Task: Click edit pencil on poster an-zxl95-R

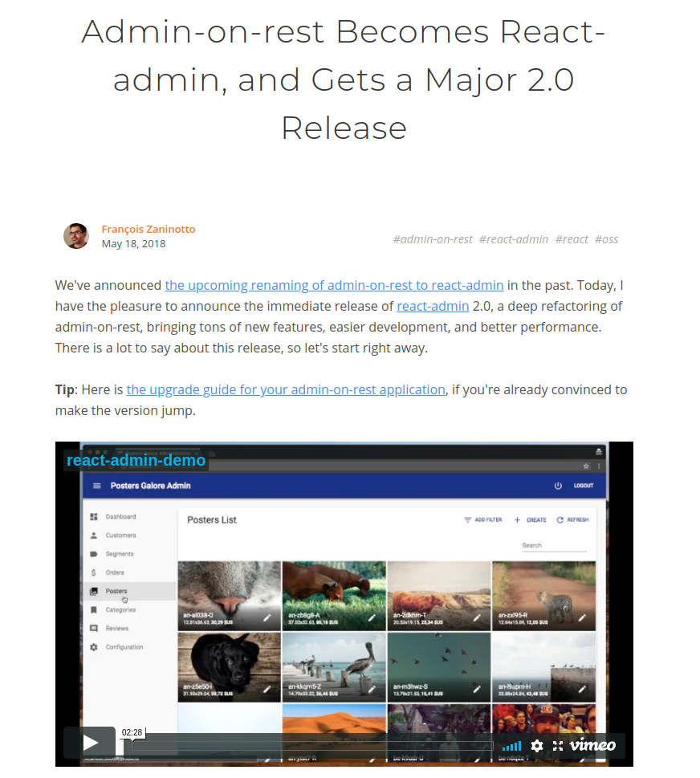Action: [582, 617]
